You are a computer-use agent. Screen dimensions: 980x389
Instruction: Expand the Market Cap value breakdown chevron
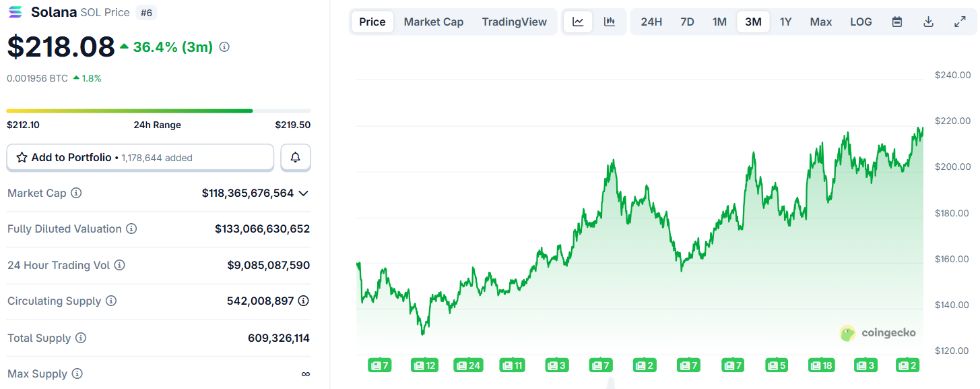[303, 193]
